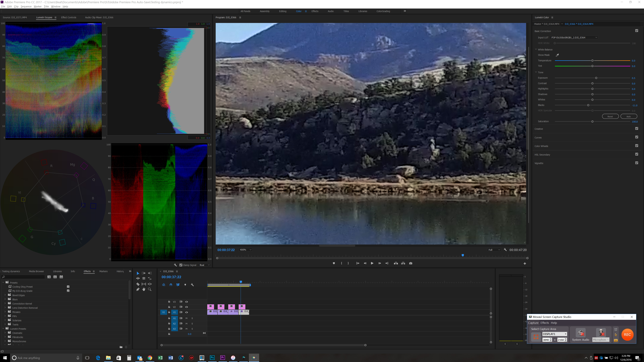Screen dimensions: 644x362
Task: Export frame with camera icon
Action: pos(411,263)
